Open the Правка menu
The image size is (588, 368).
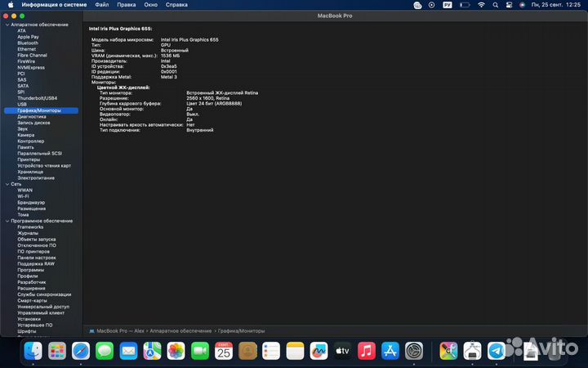(127, 5)
